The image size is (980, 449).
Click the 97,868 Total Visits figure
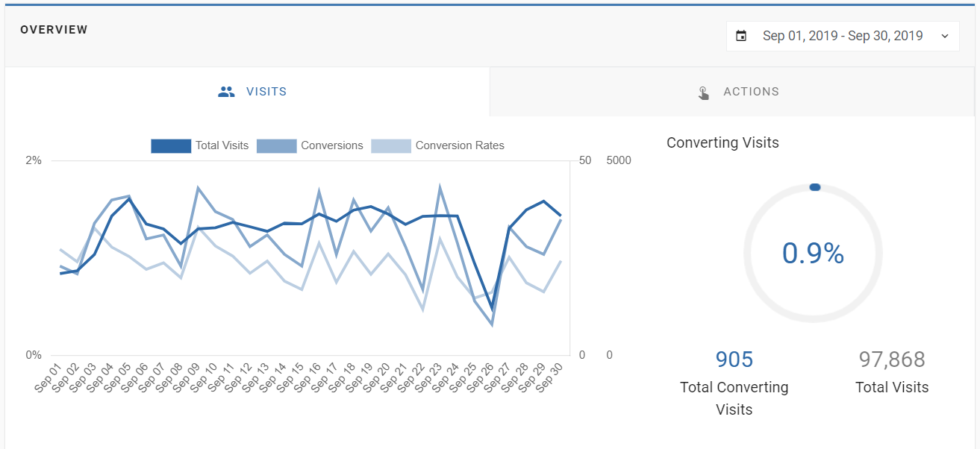pyautogui.click(x=892, y=359)
